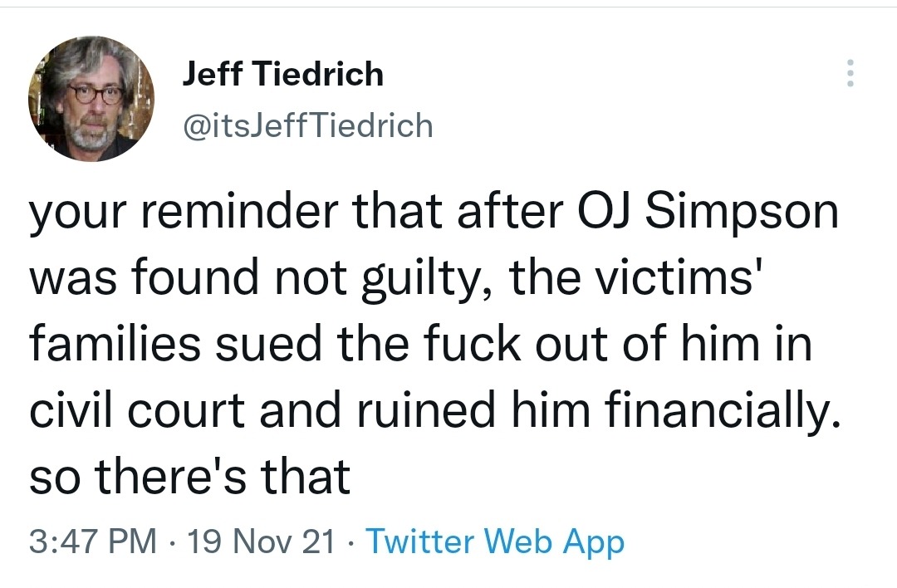Open the three-dot more options menu
The width and height of the screenshot is (897, 588).
pos(849,75)
